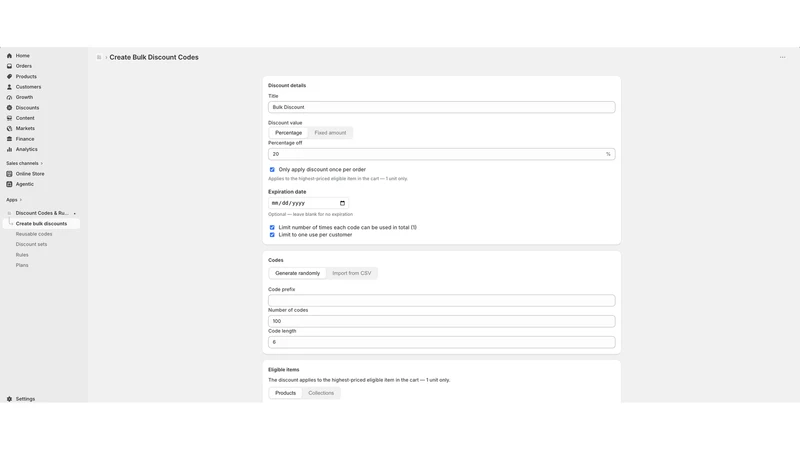The width and height of the screenshot is (800, 450).
Task: Switch to Import from CSV tab
Action: (x=352, y=273)
